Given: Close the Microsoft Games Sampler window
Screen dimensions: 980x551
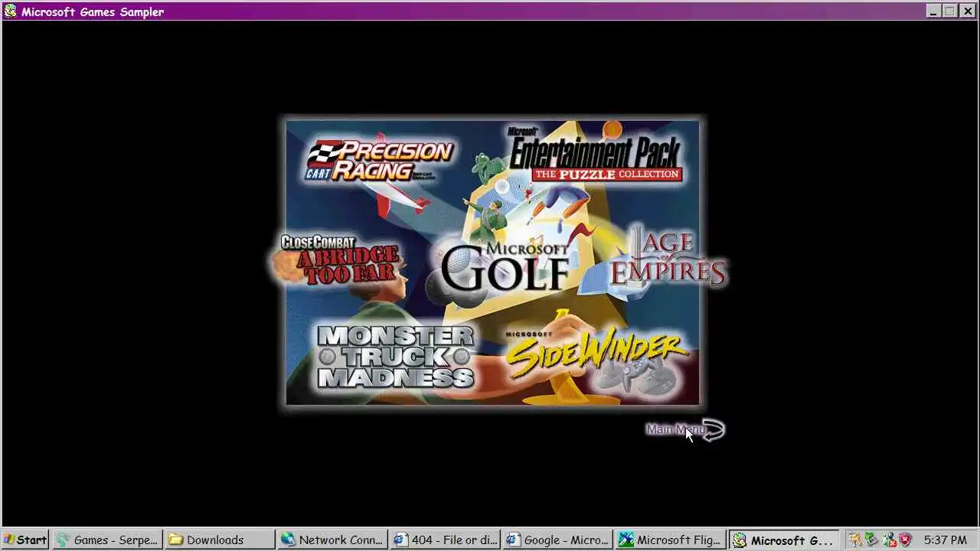Looking at the screenshot, I should [967, 11].
